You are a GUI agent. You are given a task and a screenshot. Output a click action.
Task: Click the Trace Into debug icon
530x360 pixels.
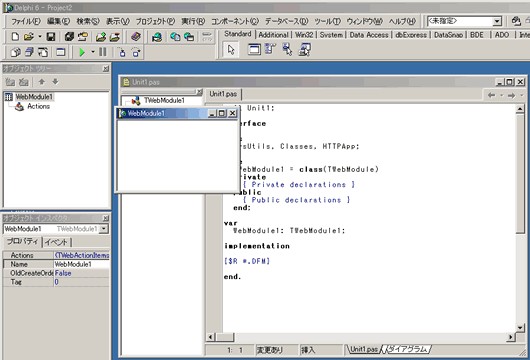click(122, 52)
